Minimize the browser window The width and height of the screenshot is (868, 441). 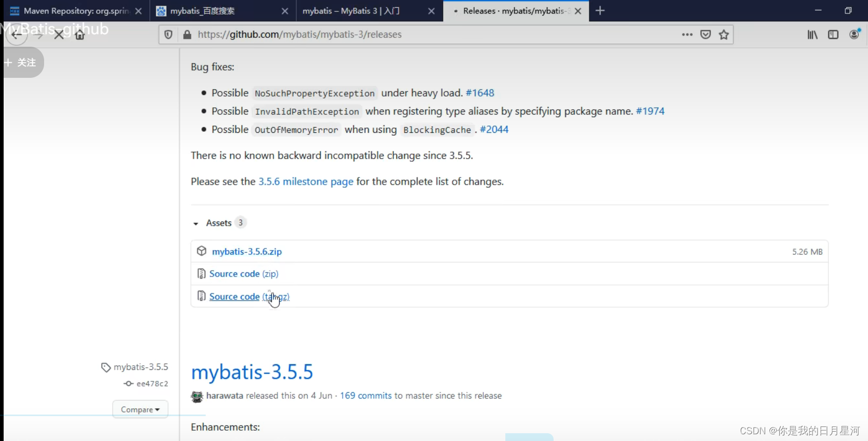pyautogui.click(x=818, y=10)
